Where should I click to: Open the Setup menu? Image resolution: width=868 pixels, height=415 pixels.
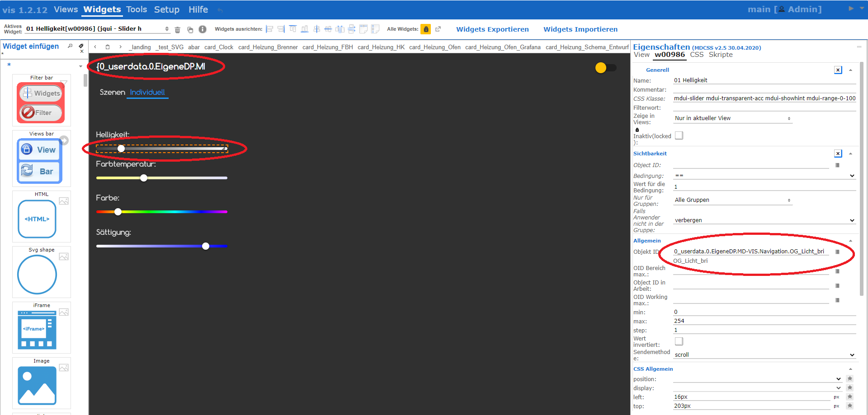(x=167, y=9)
